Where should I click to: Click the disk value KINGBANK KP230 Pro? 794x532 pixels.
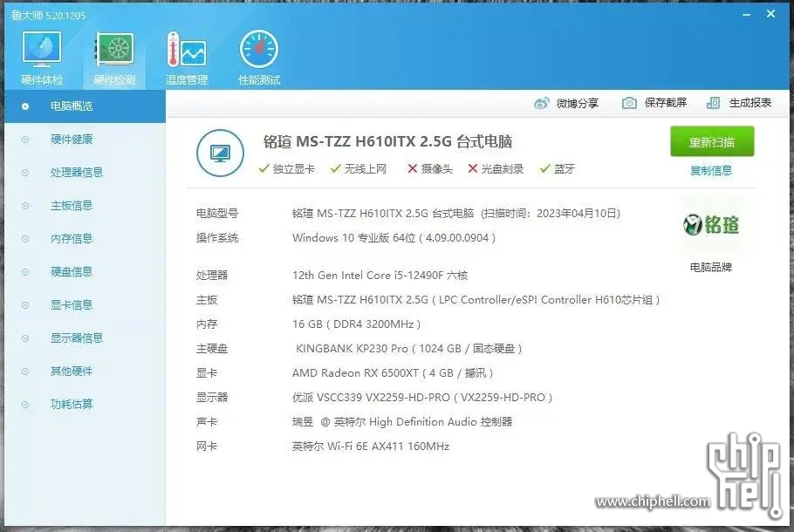[408, 348]
